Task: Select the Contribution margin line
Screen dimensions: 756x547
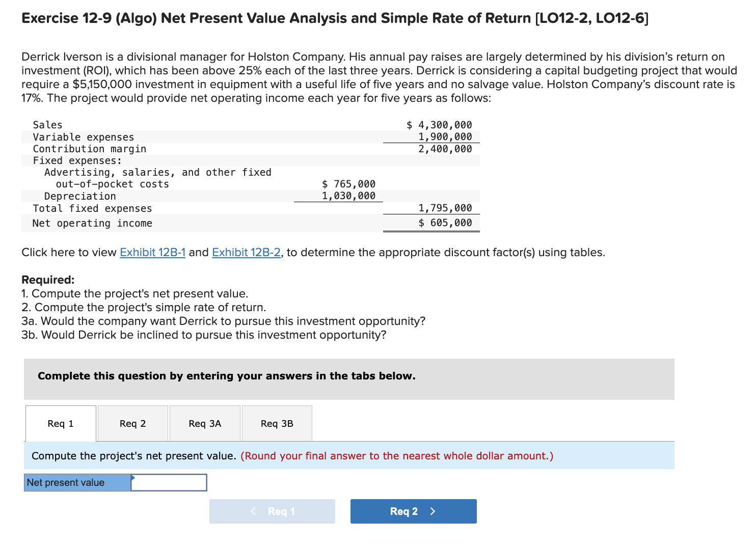Action: (89, 149)
